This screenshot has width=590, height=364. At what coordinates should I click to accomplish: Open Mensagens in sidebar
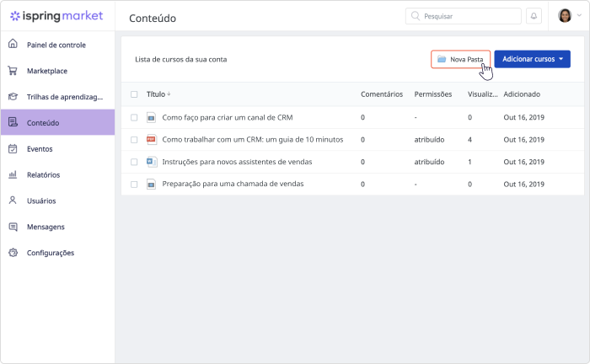(57, 227)
